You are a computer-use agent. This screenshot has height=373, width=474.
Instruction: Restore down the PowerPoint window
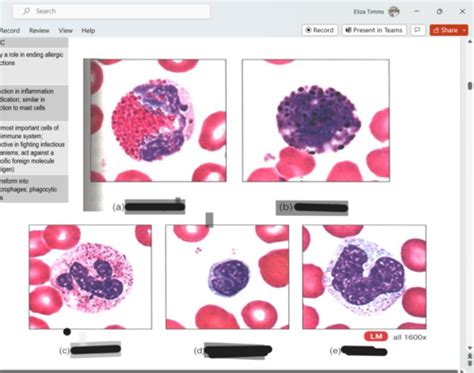[439, 11]
